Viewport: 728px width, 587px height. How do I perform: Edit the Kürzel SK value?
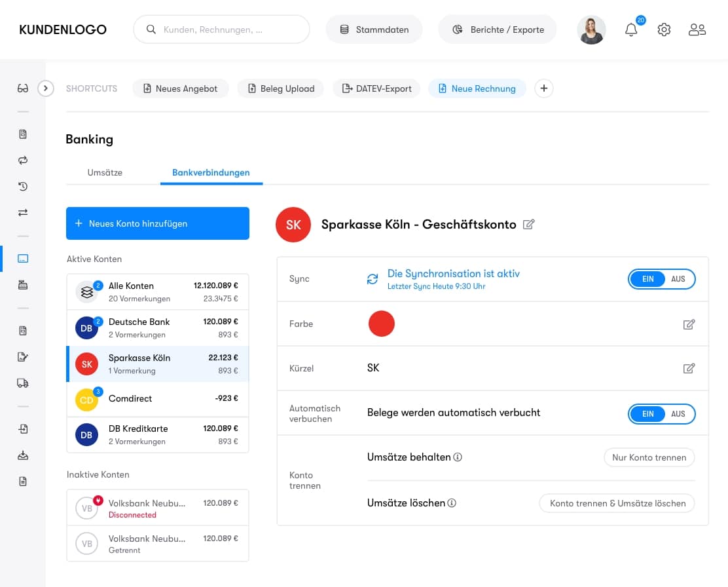689,368
